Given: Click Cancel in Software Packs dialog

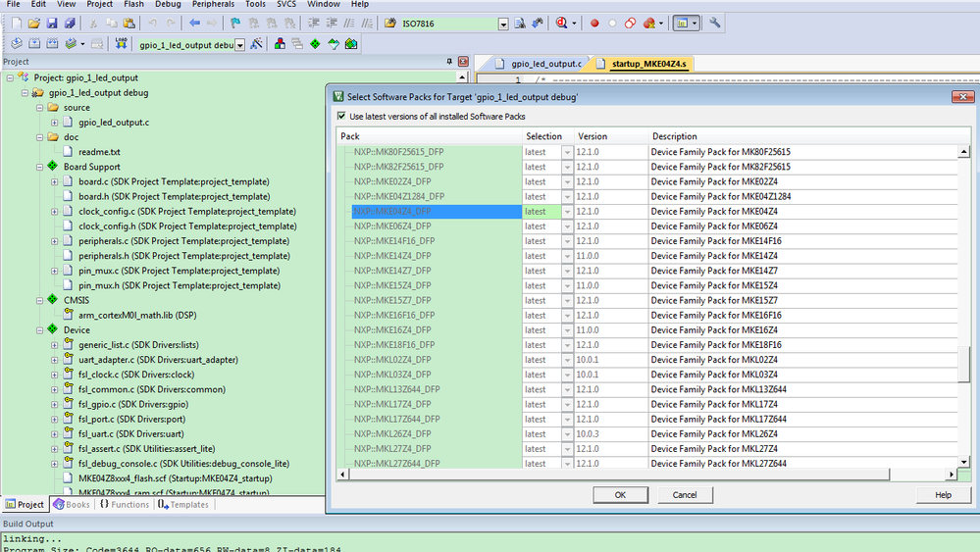Looking at the screenshot, I should (685, 494).
